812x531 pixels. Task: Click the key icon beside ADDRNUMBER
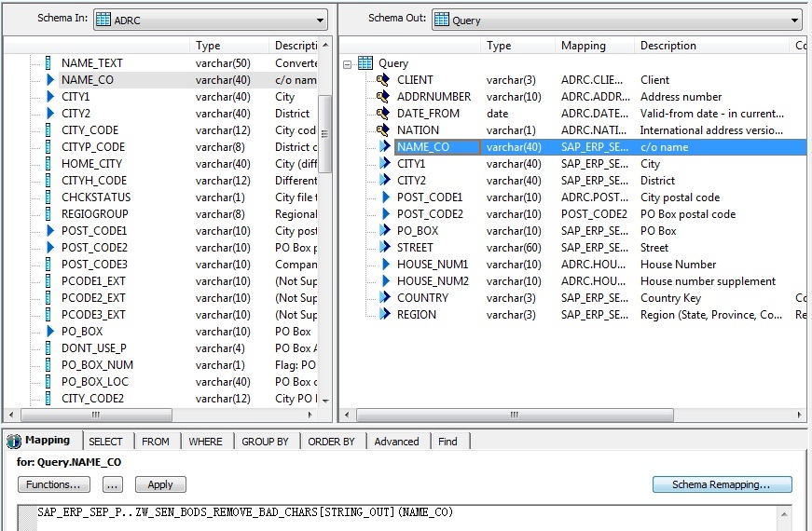coord(383,96)
